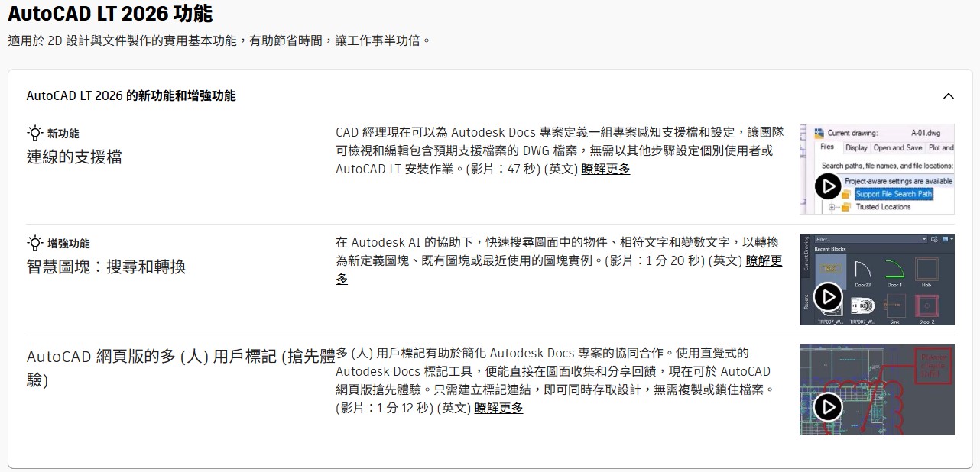
Task: Select the 智慧圖塊：搜尋和轉換 feature title
Action: [106, 267]
